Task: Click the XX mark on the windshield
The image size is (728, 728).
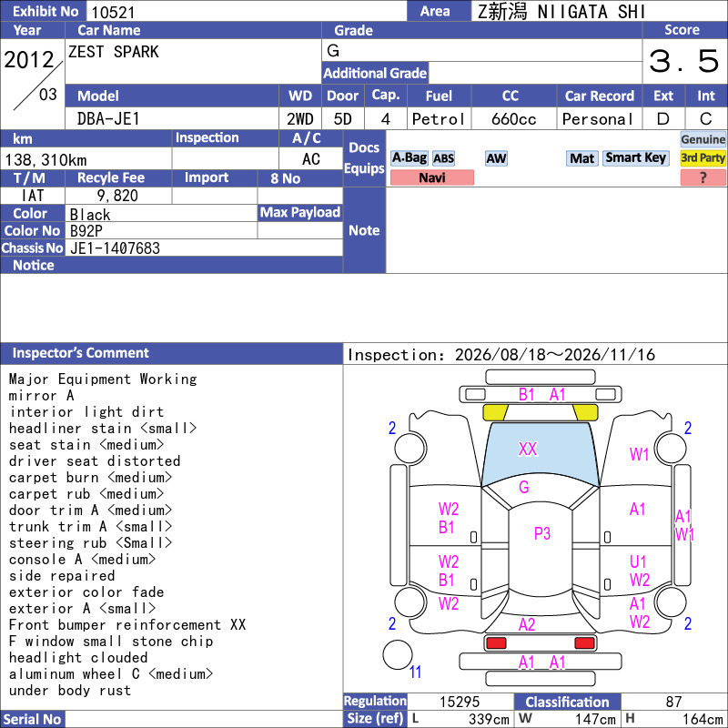Action: pyautogui.click(x=528, y=449)
